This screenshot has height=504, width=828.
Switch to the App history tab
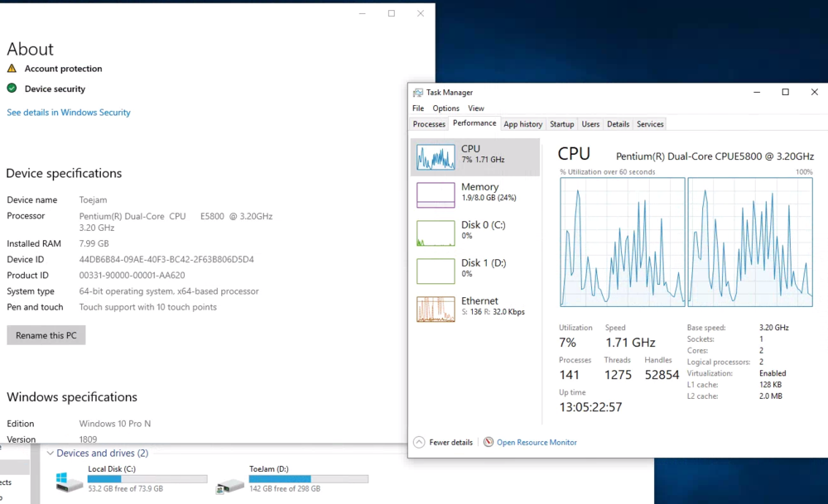pos(522,124)
